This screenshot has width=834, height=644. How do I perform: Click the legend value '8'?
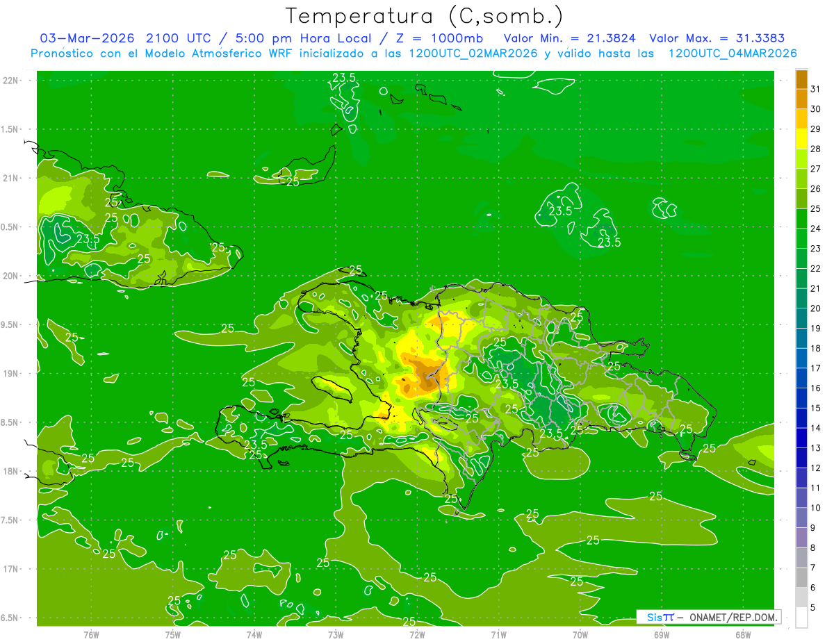pyautogui.click(x=813, y=548)
